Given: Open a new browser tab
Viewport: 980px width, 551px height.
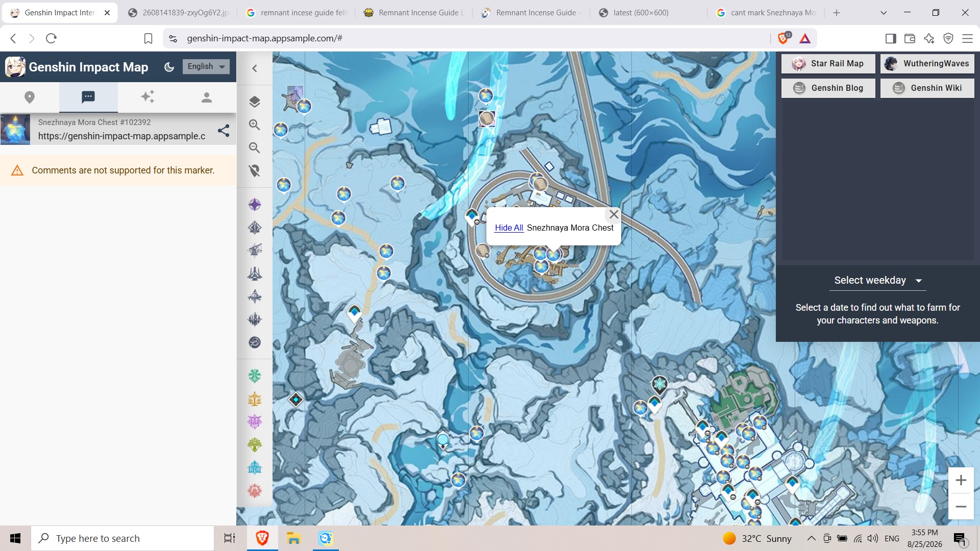Looking at the screenshot, I should [x=837, y=13].
